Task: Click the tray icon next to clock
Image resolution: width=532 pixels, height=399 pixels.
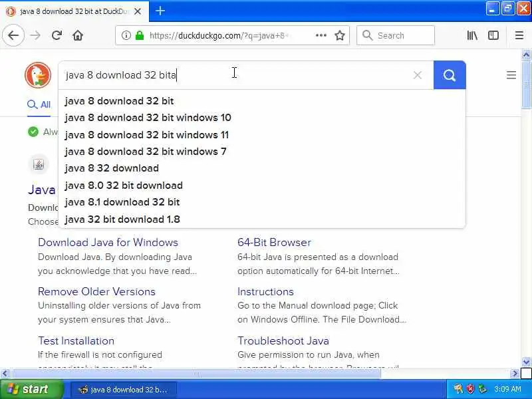Action: [x=483, y=389]
